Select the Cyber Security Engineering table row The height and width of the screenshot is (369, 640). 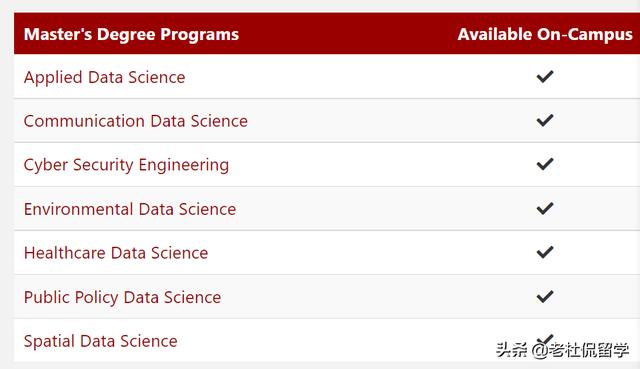pyautogui.click(x=327, y=164)
